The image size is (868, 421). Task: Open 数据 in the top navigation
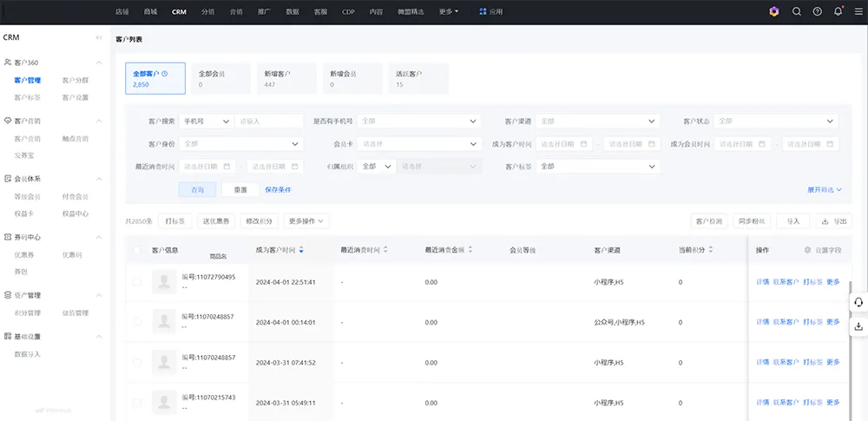293,11
